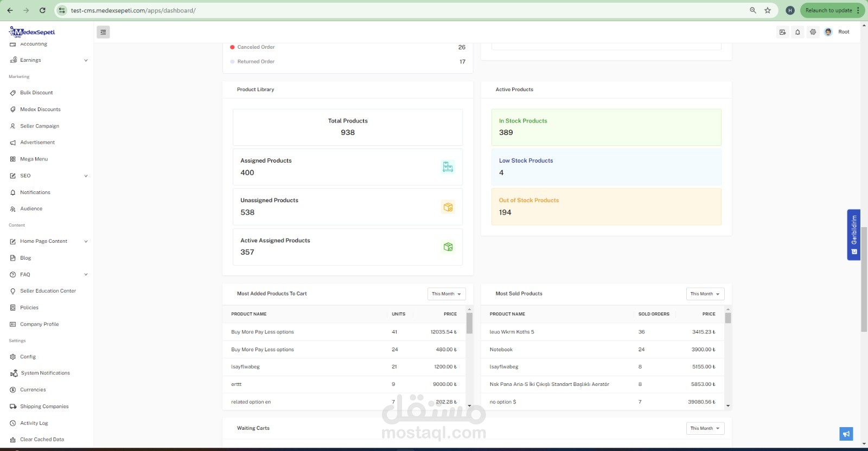This screenshot has height=451, width=868.
Task: Click the settings gear icon in the header
Action: 813,32
